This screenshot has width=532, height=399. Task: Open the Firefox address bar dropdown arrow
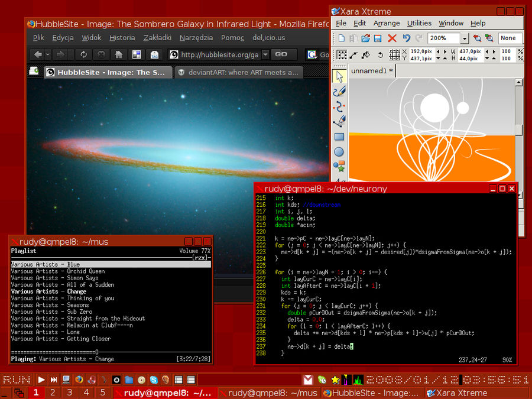(x=264, y=54)
